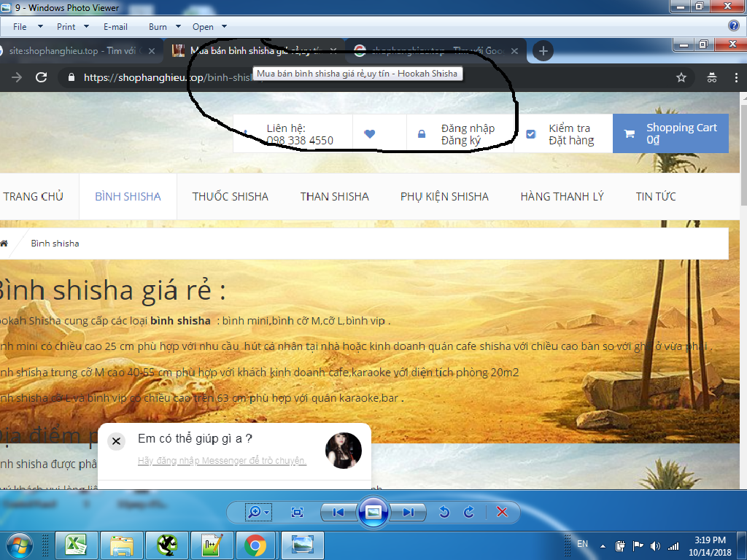Open THAN SHISHA navigation item

pos(334,197)
